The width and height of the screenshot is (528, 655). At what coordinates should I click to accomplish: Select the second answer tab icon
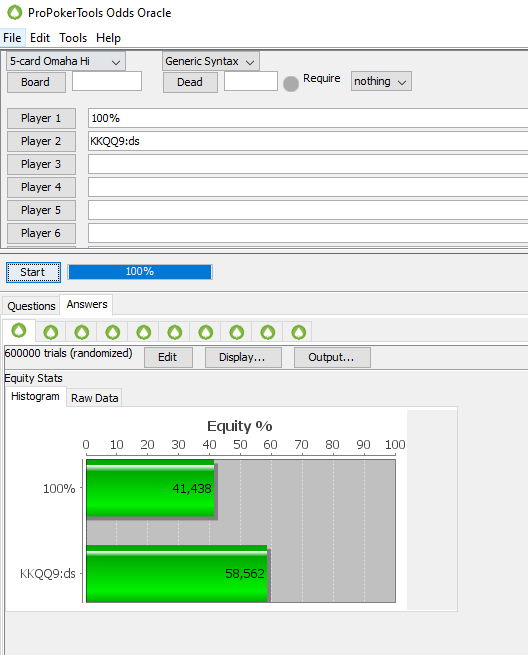tap(51, 333)
